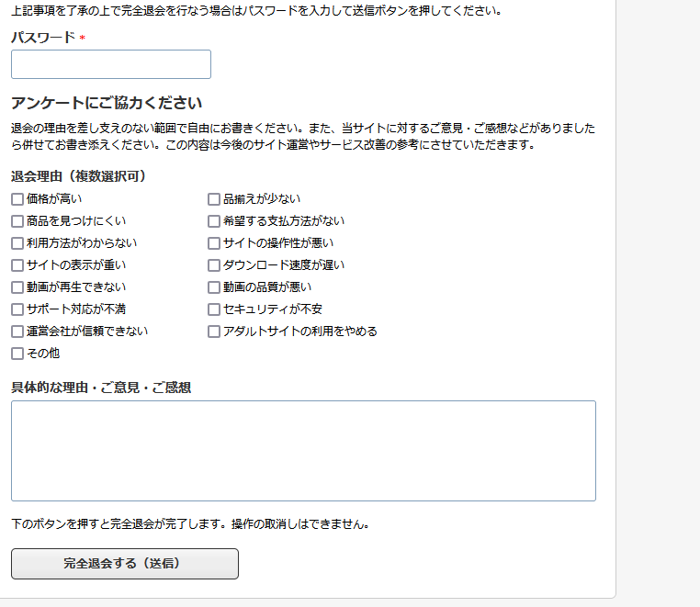Enable the 希望する支払方法がない option
Viewport: 700px width, 607px height.
click(214, 221)
